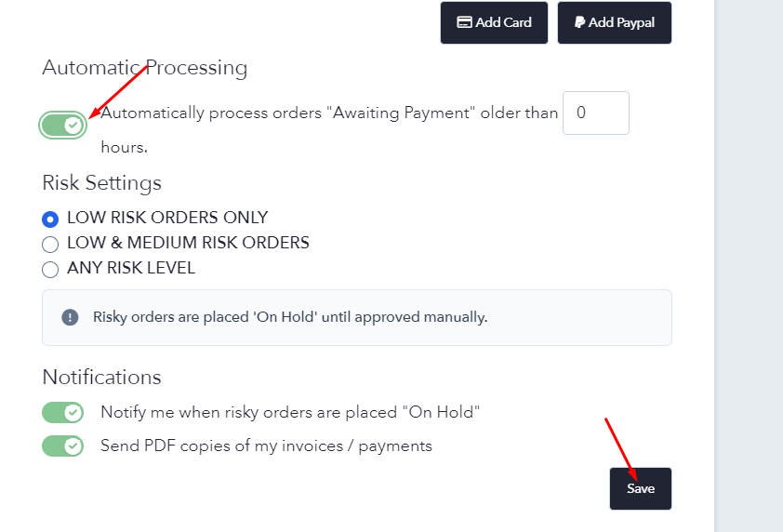Image resolution: width=783 pixels, height=532 pixels.
Task: Focus the hours number input field
Action: click(x=596, y=113)
